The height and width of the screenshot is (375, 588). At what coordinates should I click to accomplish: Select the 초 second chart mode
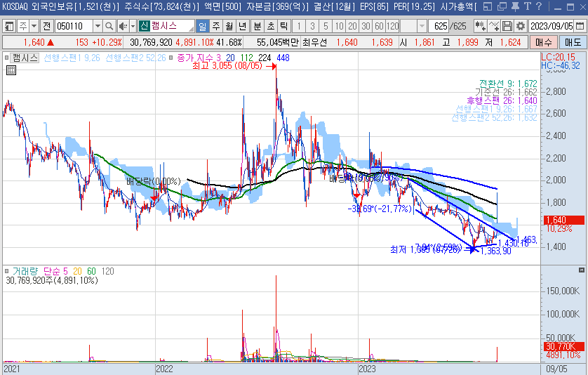271,26
